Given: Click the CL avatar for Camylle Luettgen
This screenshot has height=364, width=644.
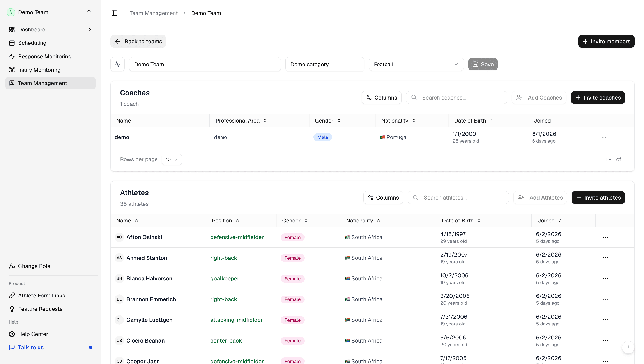Looking at the screenshot, I should point(119,320).
